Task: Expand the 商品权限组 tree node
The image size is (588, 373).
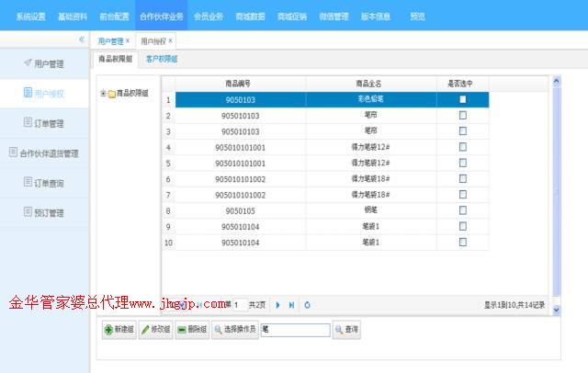Action: [x=103, y=93]
